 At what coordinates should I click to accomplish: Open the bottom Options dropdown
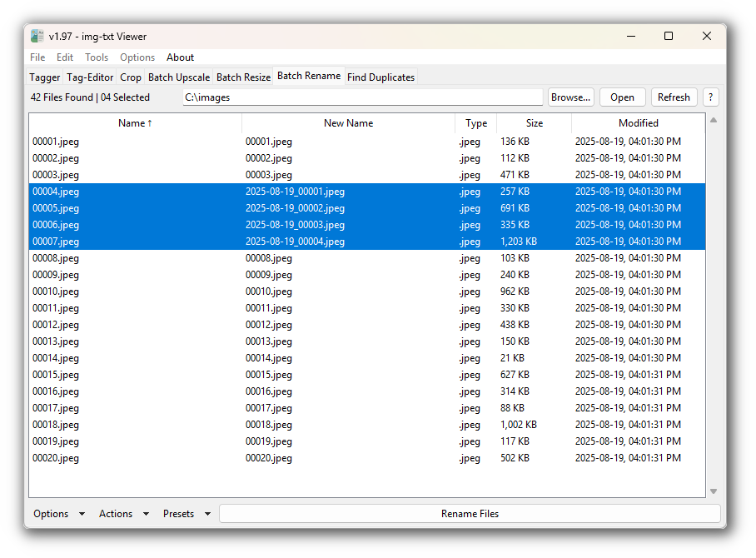pos(59,514)
